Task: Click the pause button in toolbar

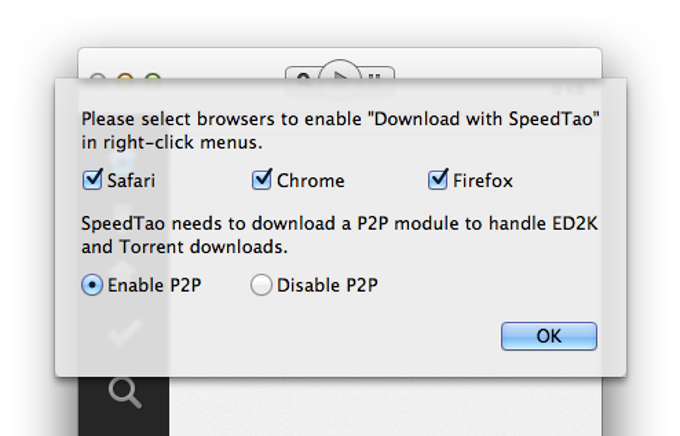Action: coord(375,76)
